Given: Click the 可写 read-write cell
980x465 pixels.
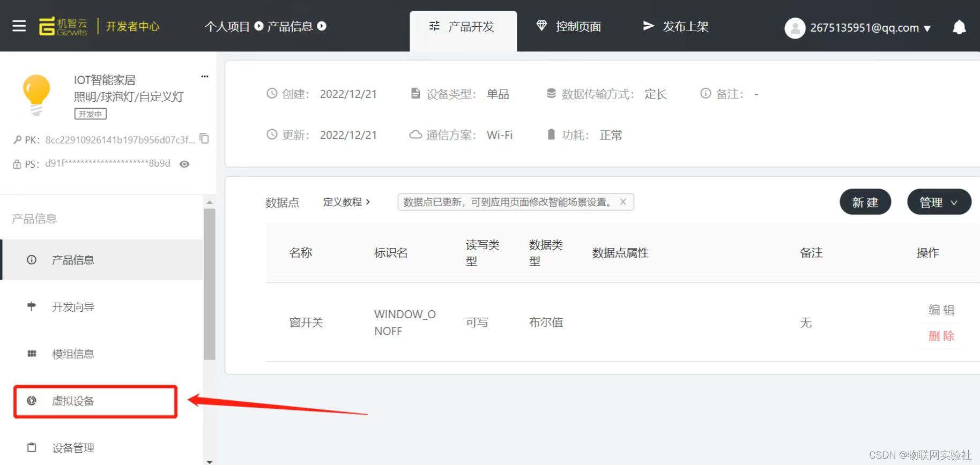Looking at the screenshot, I should click(477, 322).
